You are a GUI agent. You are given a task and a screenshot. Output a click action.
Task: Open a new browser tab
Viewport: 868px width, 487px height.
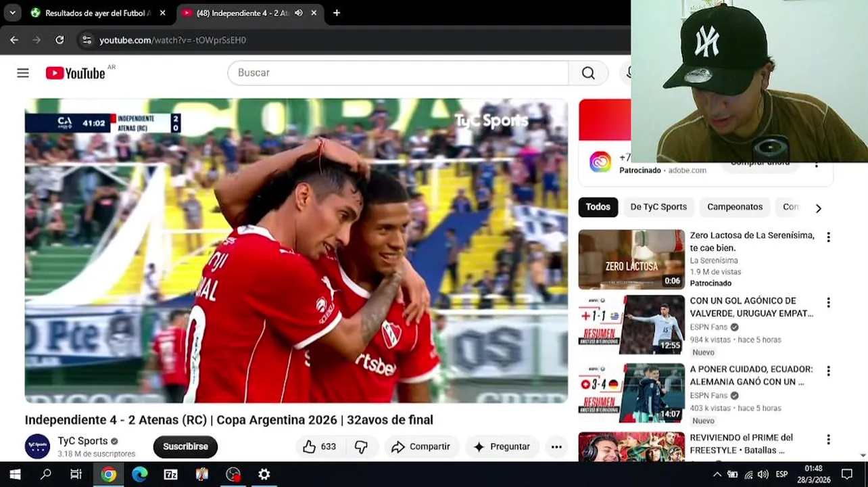point(337,13)
